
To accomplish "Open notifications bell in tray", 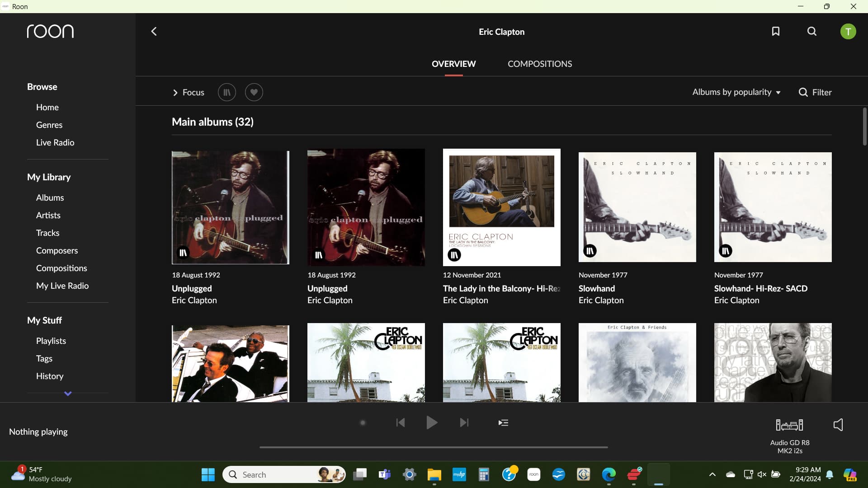I will coord(830,474).
